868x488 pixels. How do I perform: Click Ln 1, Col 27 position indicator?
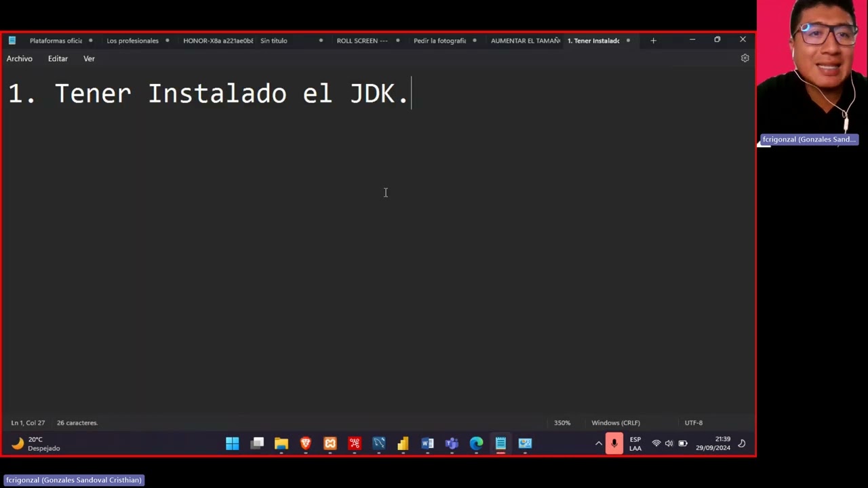(x=28, y=423)
